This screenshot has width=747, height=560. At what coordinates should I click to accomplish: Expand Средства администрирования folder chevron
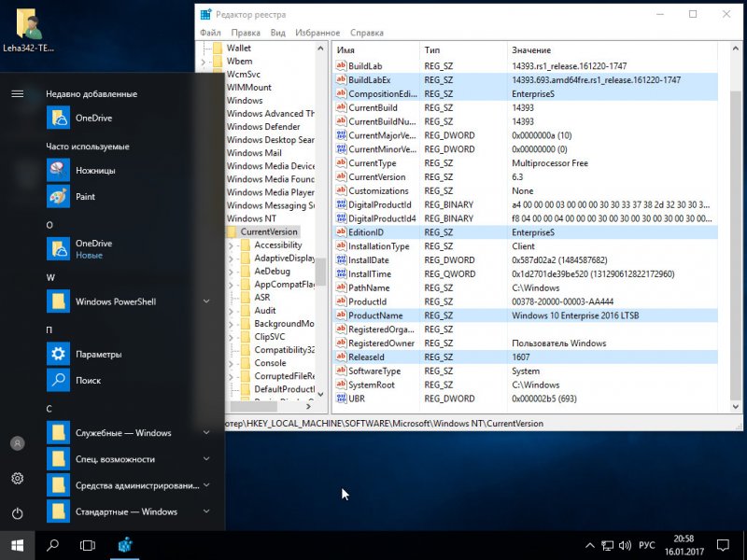pyautogui.click(x=206, y=484)
